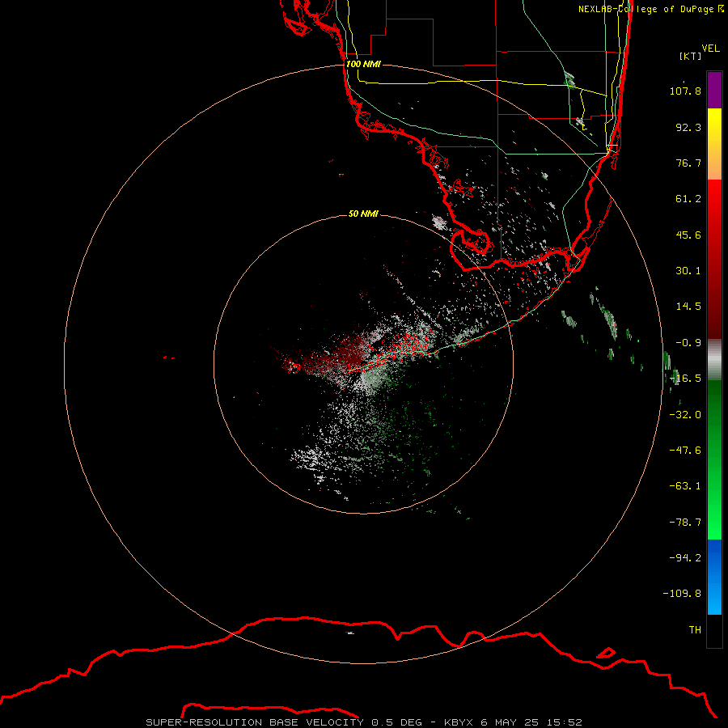Screen dimensions: 728x728
Task: Click the 50 NMI range ring label
Action: (x=363, y=214)
